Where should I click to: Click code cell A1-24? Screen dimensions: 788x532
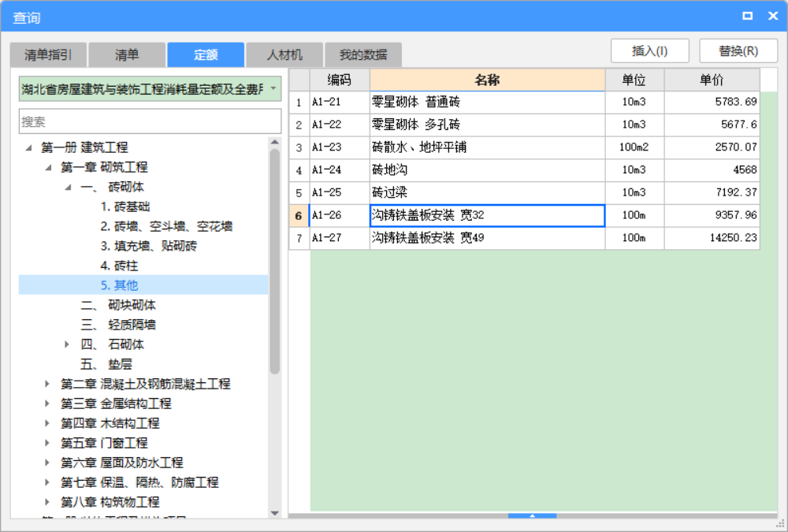tap(339, 170)
